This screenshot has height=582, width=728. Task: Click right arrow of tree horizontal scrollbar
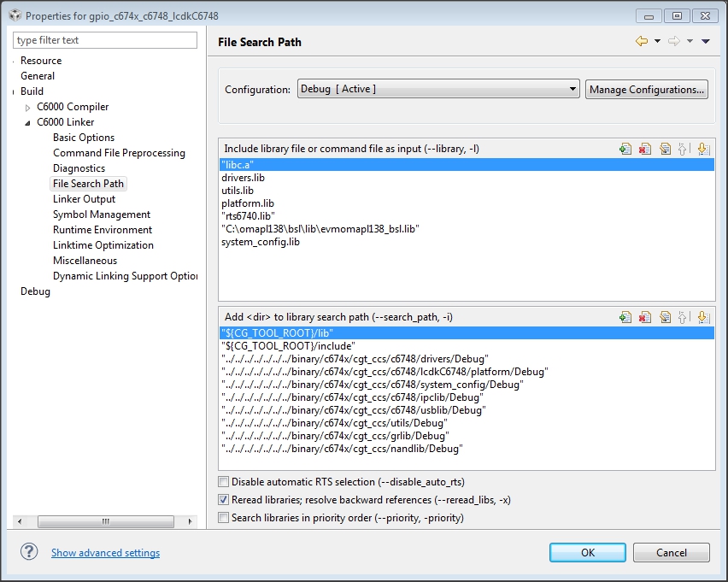(190, 521)
